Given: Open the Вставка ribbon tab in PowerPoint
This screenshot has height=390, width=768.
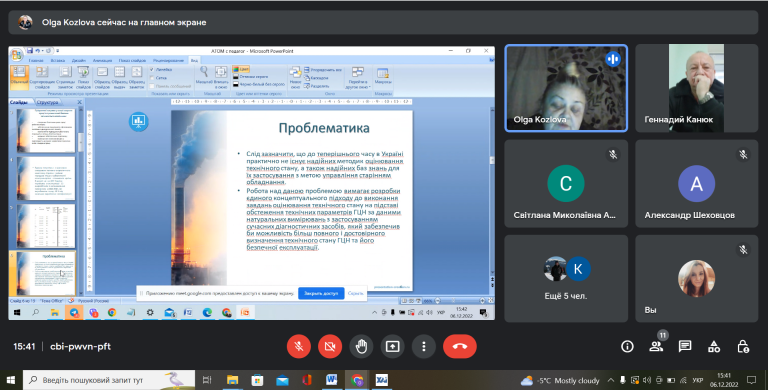Looking at the screenshot, I should click(58, 60).
